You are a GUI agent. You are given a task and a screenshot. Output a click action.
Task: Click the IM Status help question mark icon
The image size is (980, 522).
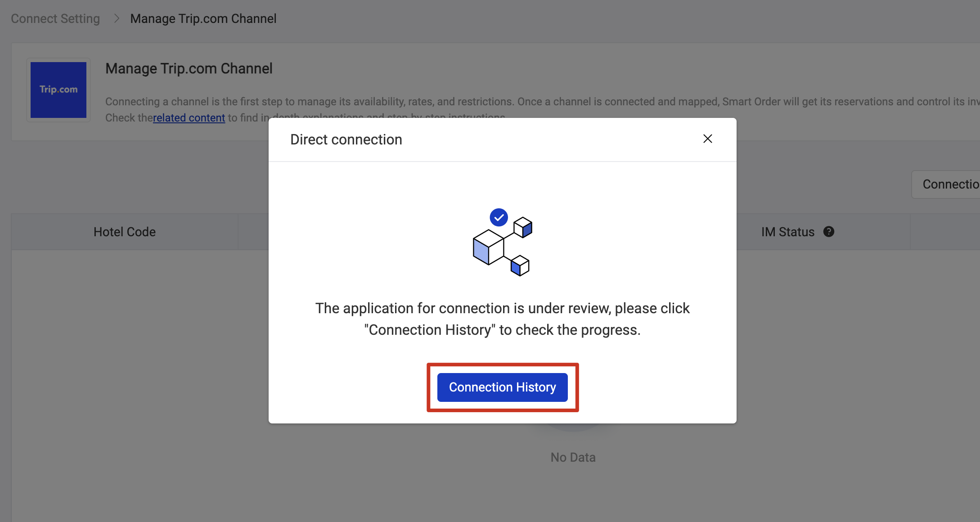(829, 231)
